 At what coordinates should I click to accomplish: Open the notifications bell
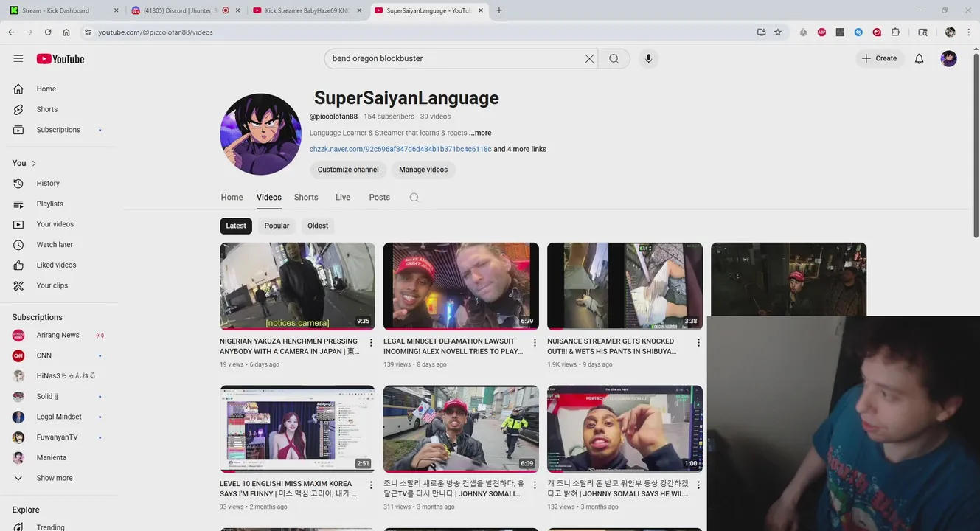pos(919,59)
